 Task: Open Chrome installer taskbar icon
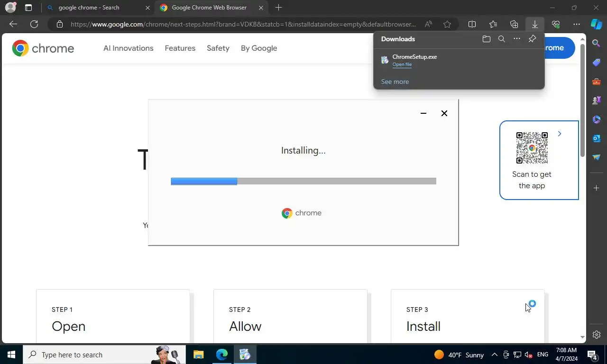pos(245,355)
